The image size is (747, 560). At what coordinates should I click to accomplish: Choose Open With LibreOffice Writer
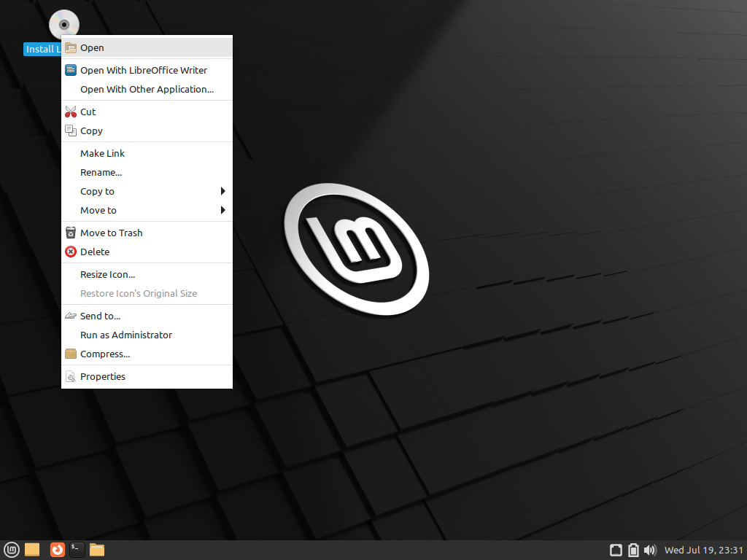(147, 70)
